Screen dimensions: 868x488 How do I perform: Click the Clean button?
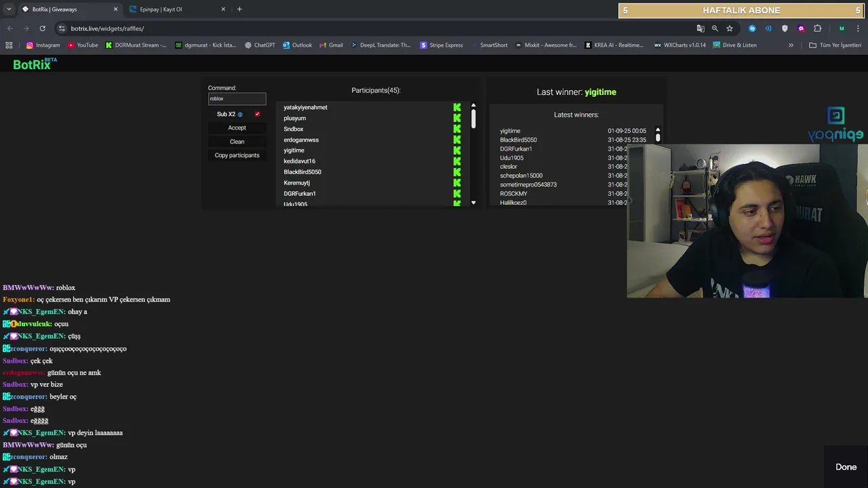point(237,142)
